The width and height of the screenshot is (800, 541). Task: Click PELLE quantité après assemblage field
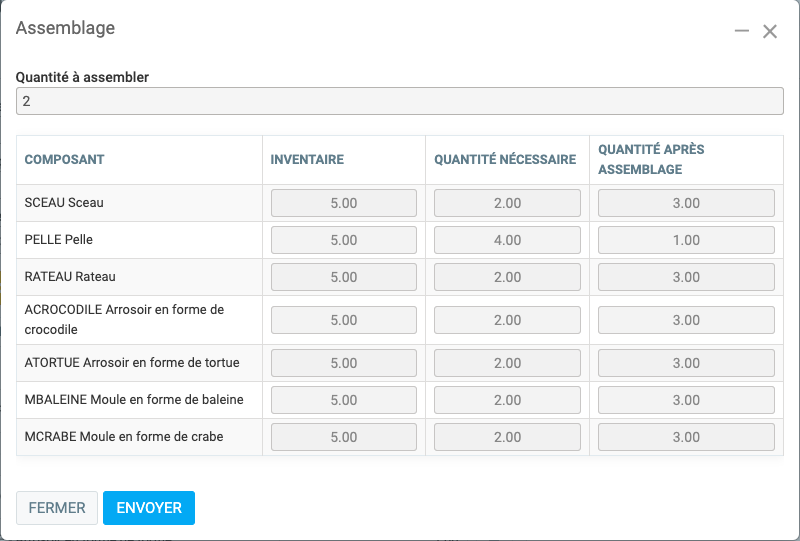686,240
